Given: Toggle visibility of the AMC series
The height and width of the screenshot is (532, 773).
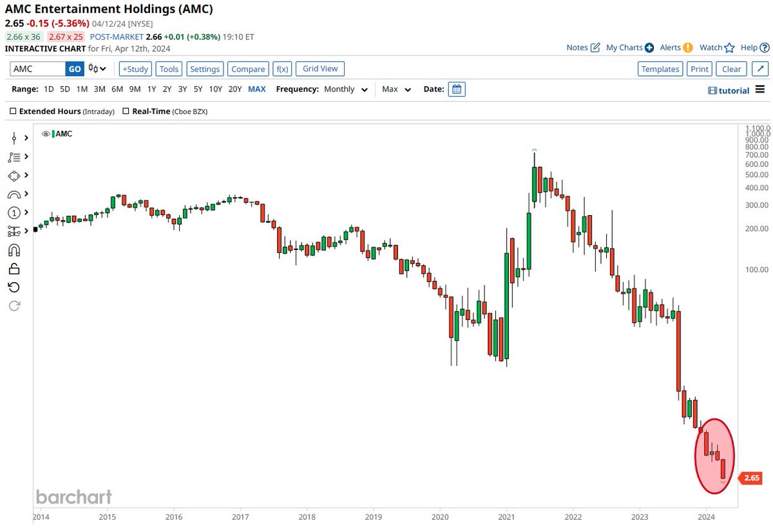Looking at the screenshot, I should (x=45, y=133).
